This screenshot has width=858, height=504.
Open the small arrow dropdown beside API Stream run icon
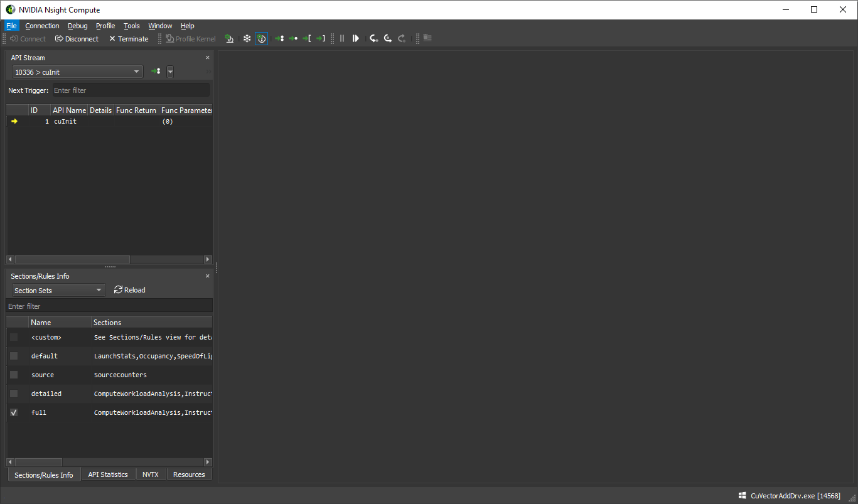click(170, 72)
